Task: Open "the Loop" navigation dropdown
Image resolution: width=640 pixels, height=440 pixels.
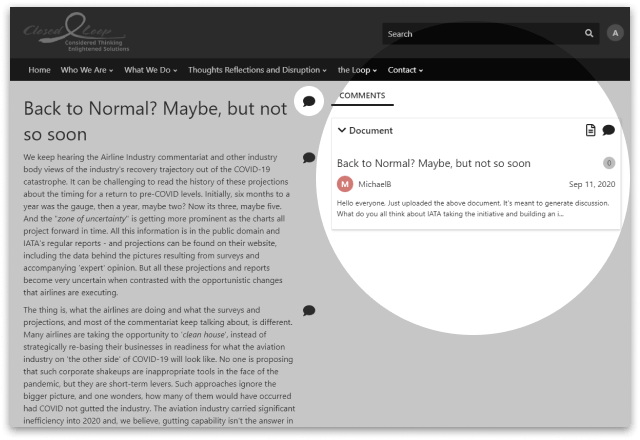Action: 357,70
